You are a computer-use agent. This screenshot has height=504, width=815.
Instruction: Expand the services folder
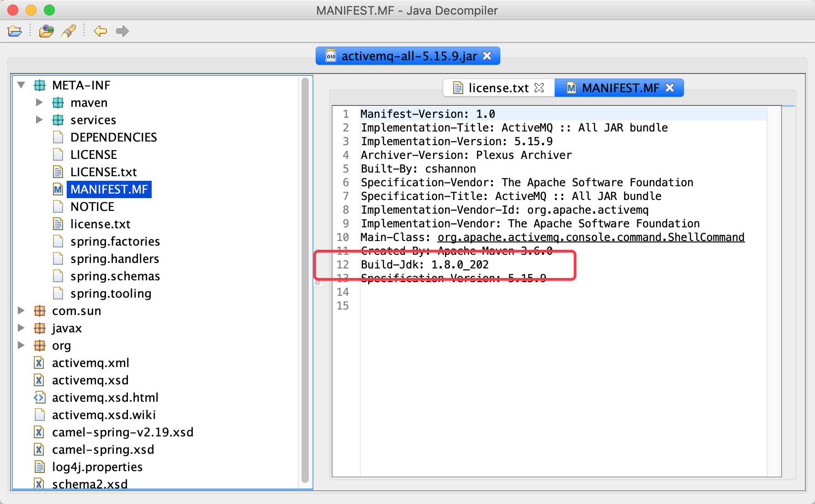(39, 120)
